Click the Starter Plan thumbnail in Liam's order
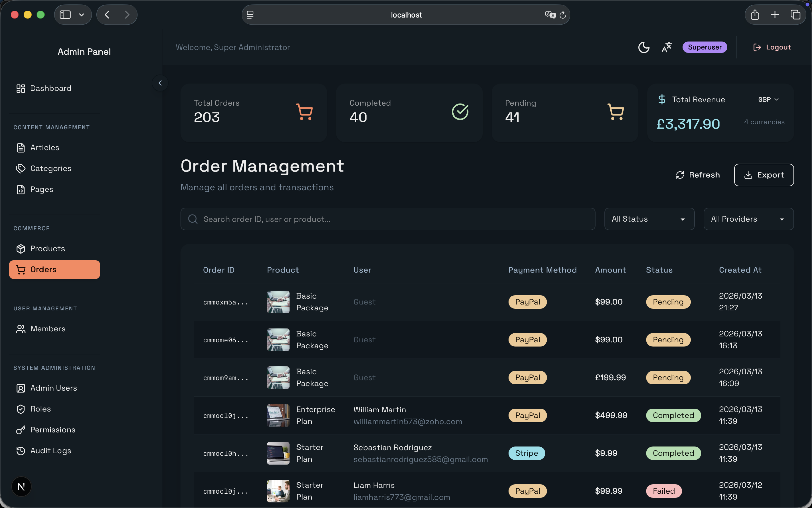 278,491
